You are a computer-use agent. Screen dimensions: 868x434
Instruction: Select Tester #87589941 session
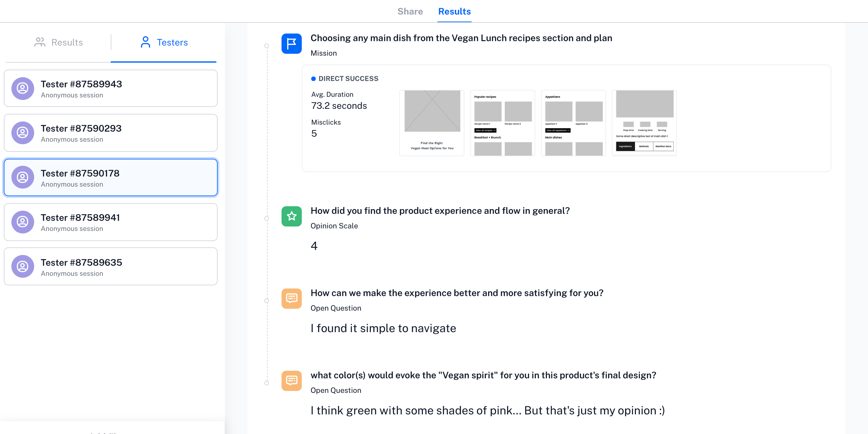(x=110, y=222)
